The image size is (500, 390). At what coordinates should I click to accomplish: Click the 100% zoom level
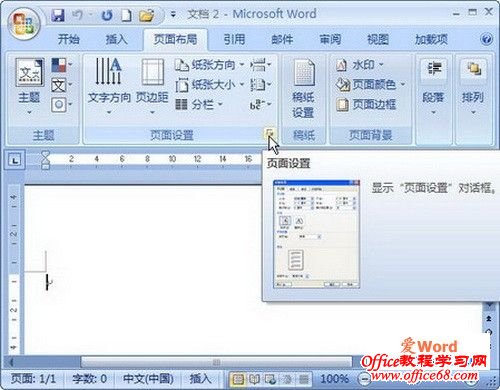point(334,379)
